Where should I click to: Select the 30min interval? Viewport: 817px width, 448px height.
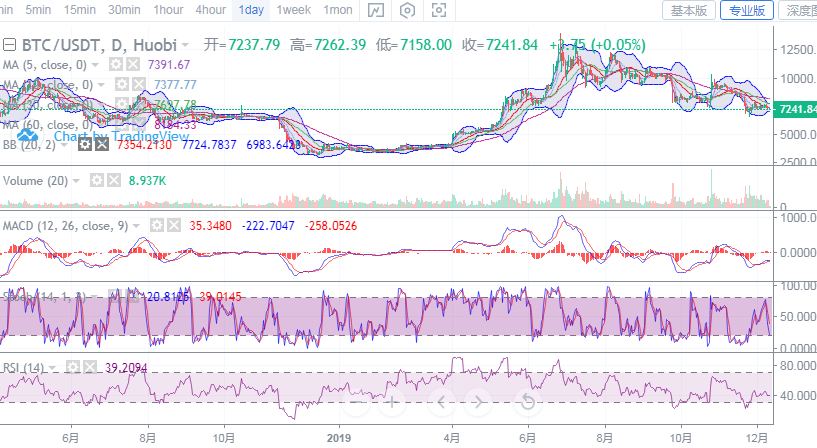[124, 10]
